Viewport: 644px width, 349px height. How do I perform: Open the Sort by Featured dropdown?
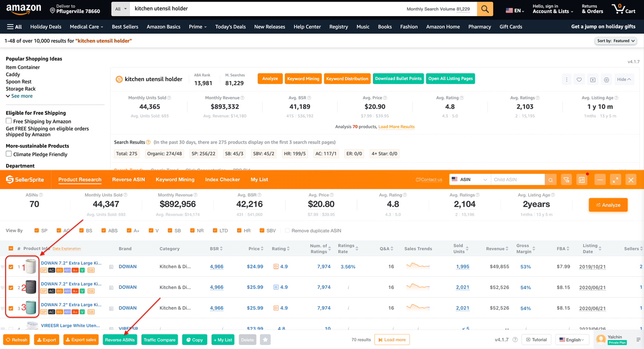[x=616, y=41]
